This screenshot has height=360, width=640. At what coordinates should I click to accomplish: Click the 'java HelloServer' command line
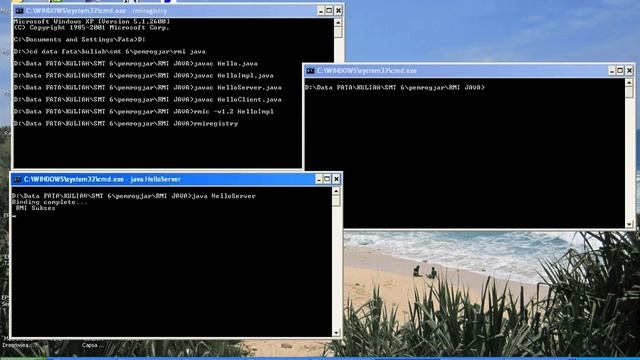tap(133, 196)
